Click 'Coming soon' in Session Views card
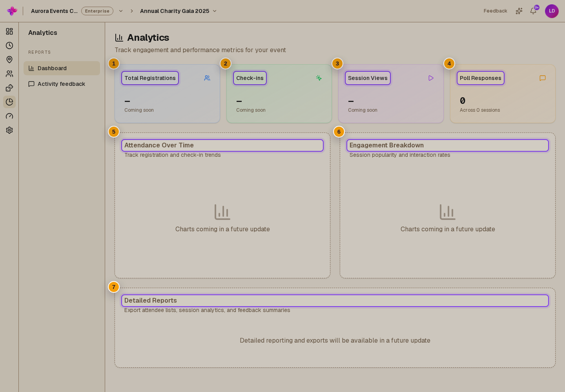The height and width of the screenshot is (392, 565). pos(363,110)
